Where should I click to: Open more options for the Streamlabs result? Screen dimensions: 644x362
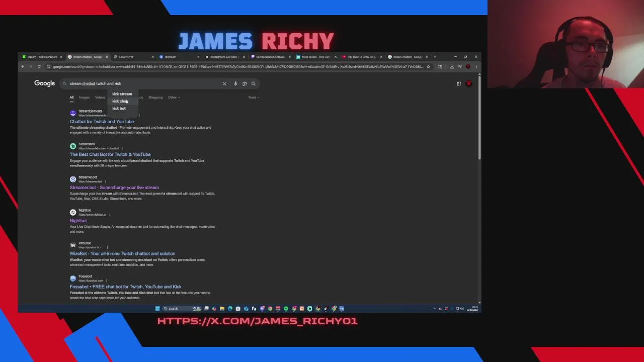(x=122, y=148)
